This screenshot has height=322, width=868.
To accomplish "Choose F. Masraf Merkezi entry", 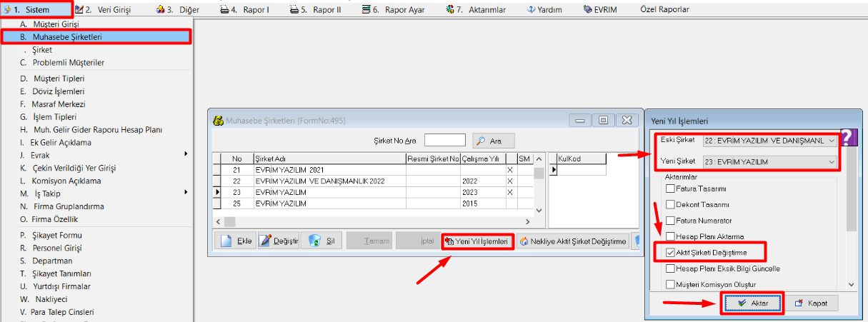I will tap(96, 104).
